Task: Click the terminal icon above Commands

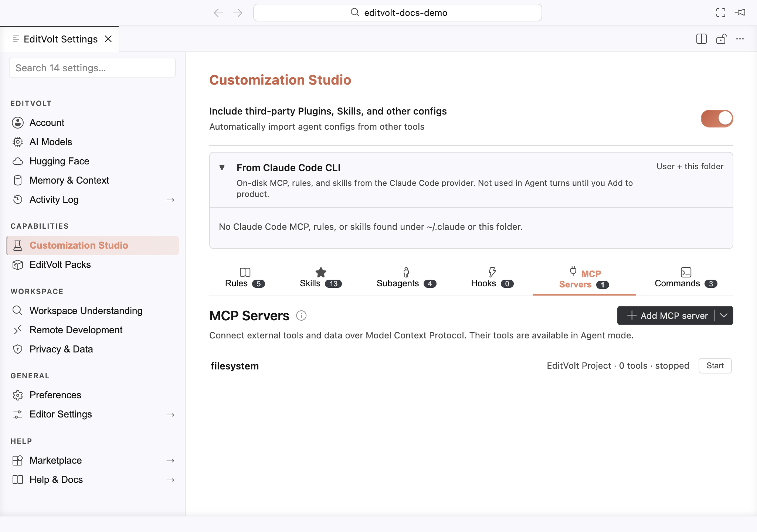Action: click(x=686, y=272)
